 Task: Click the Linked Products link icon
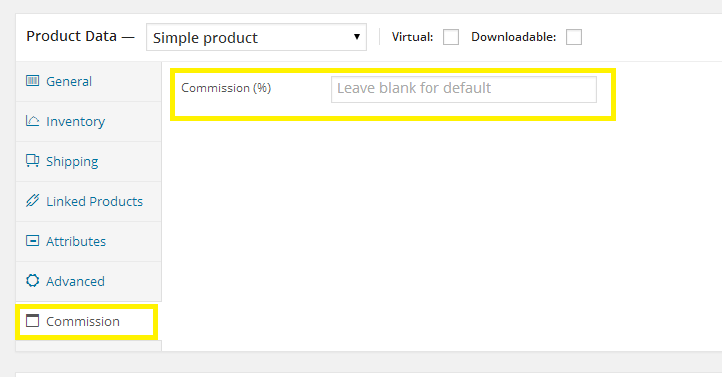point(32,201)
